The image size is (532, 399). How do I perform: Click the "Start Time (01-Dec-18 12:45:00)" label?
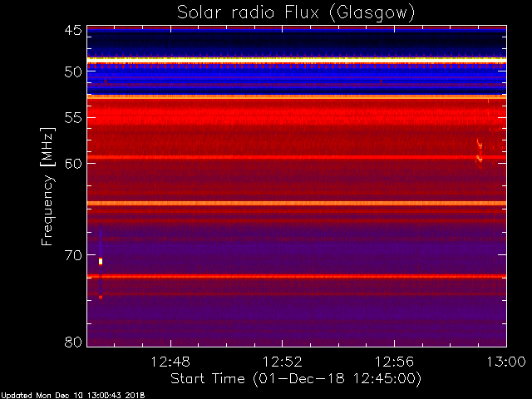[x=296, y=379]
